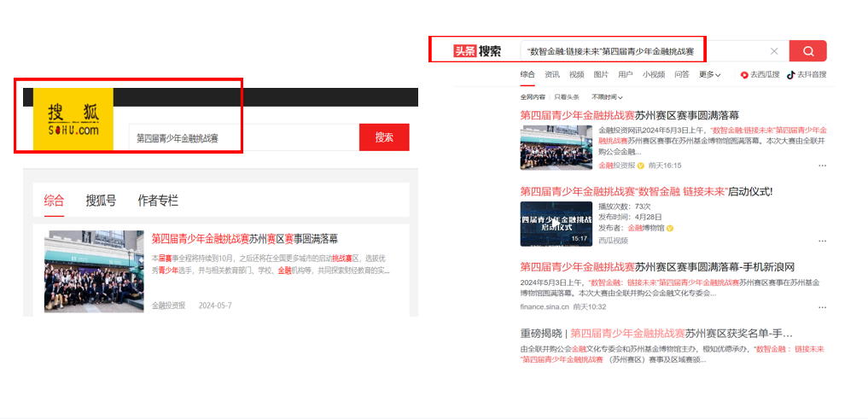Click the date 2024-05-7 on Sohu result
This screenshot has width=868, height=419.
pyautogui.click(x=215, y=306)
